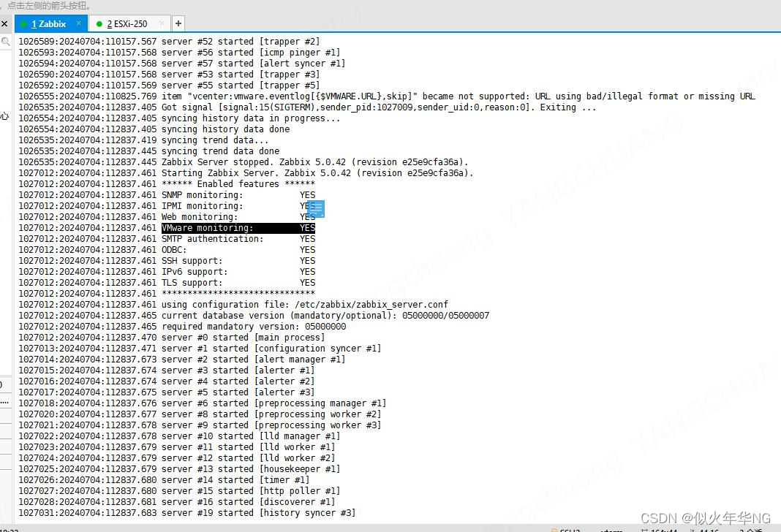This screenshot has width=781, height=532.
Task: Add a new session tab
Action: click(178, 23)
